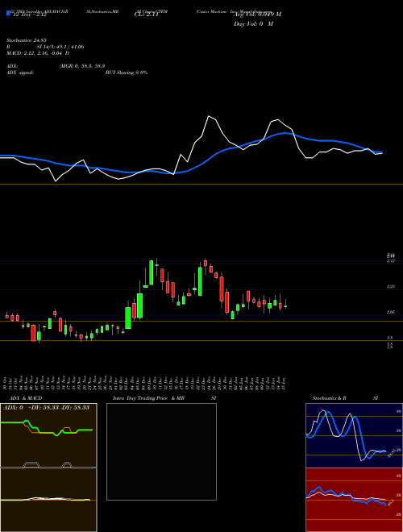403x532 pixels.
Task: Click the 'Stochastics & R' panel title
Action: pyautogui.click(x=330, y=398)
